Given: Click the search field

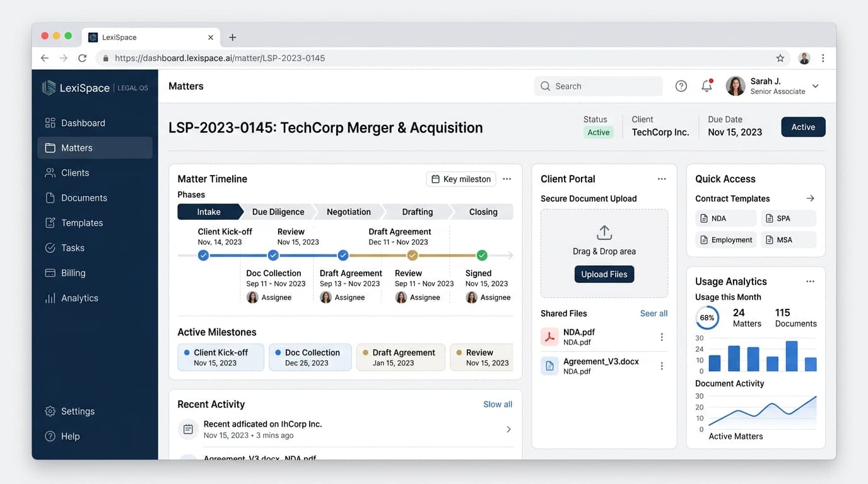Looking at the screenshot, I should (598, 86).
